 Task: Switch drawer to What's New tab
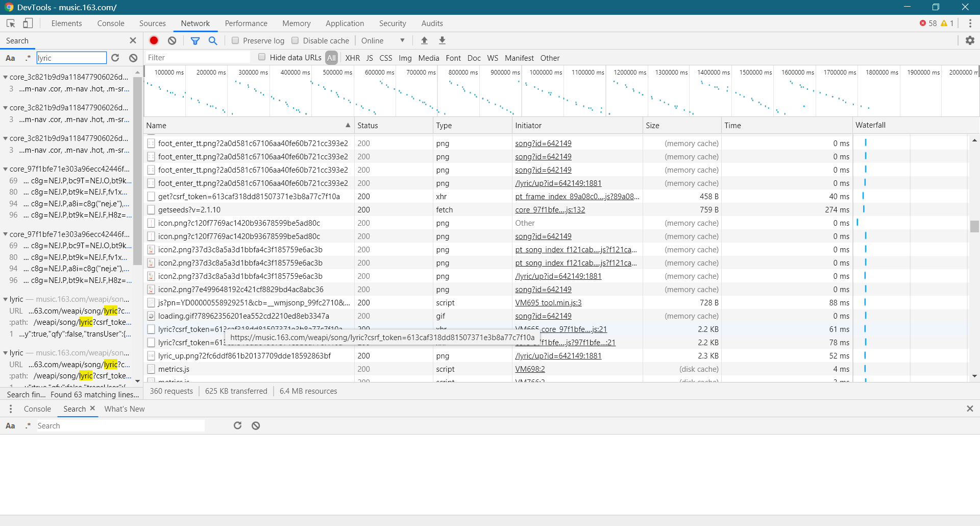tap(125, 409)
